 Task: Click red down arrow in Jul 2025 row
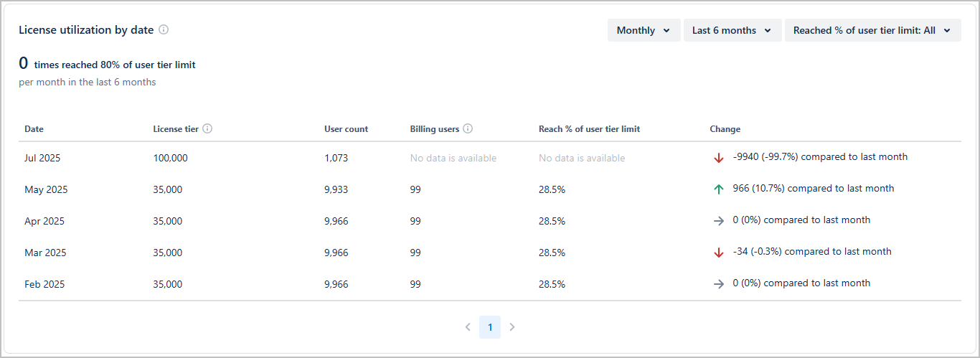pyautogui.click(x=719, y=158)
